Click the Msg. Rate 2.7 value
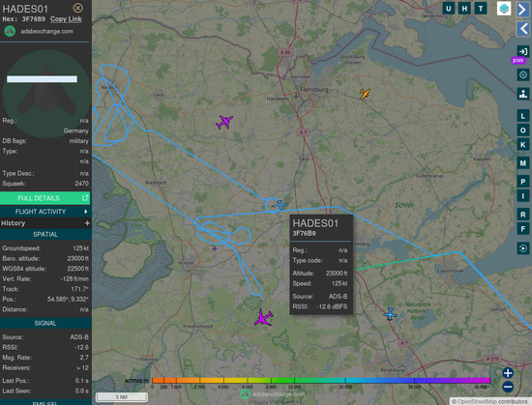The width and height of the screenshot is (532, 405). [x=84, y=358]
